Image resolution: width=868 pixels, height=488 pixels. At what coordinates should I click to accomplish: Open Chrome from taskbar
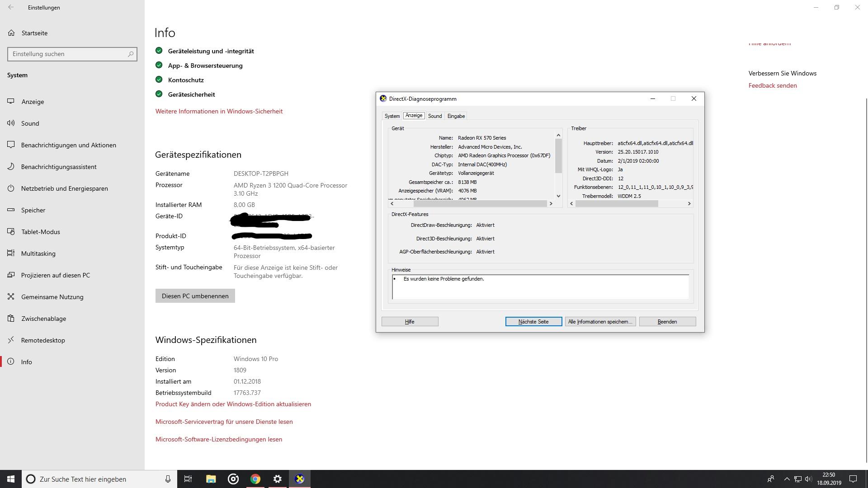pos(255,479)
